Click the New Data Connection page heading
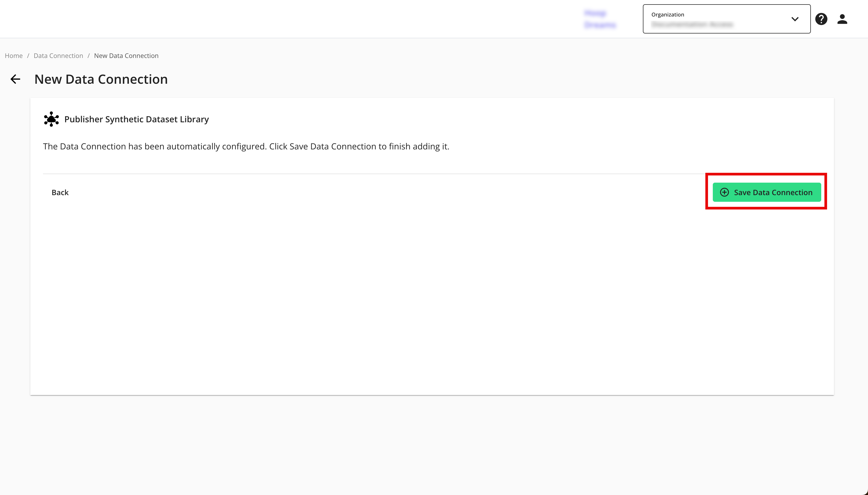Viewport: 868px width, 495px height. click(x=101, y=79)
